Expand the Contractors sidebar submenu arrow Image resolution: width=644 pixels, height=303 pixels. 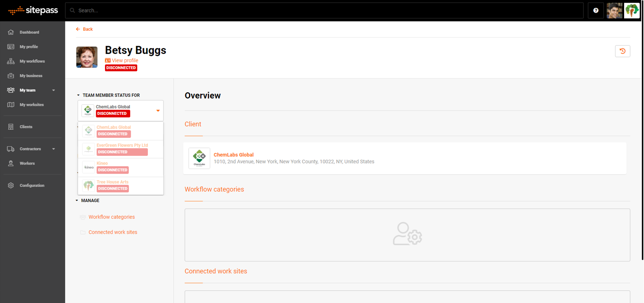coord(54,149)
